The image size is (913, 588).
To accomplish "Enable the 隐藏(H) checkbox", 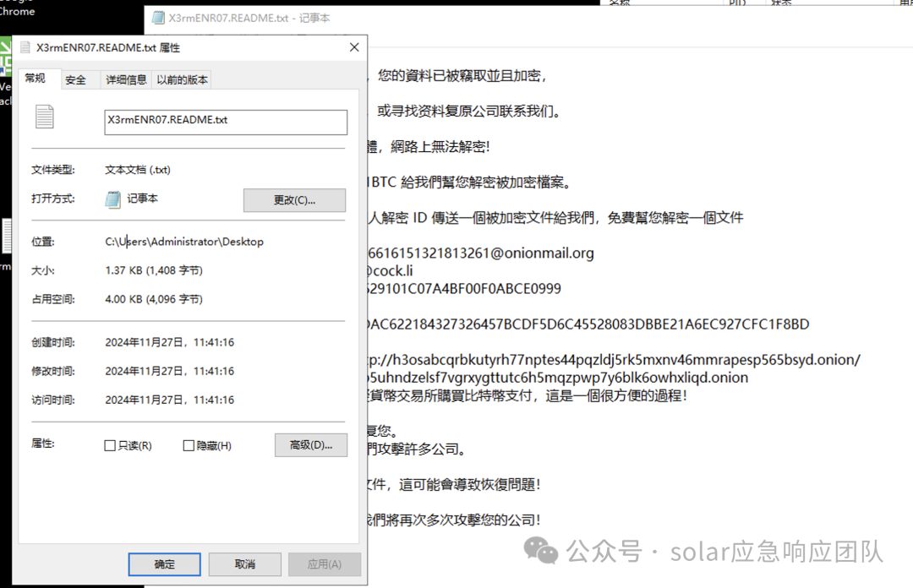I will pos(189,445).
